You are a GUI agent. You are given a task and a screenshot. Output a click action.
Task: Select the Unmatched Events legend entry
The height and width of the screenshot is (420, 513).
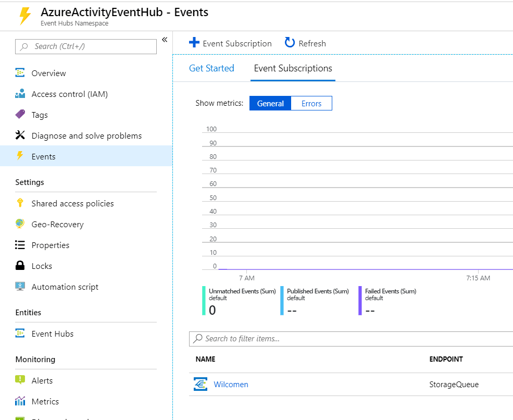pos(239,300)
